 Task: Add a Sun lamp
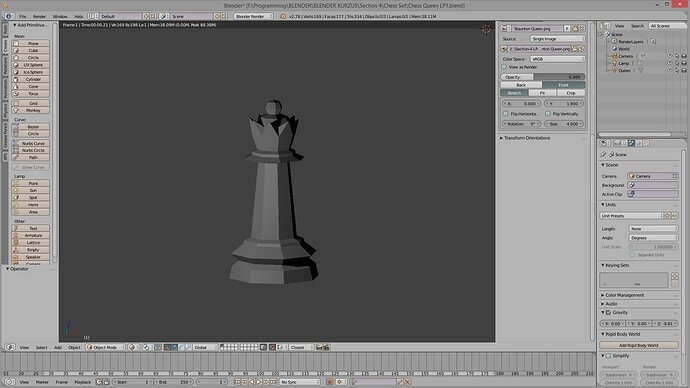point(31,190)
